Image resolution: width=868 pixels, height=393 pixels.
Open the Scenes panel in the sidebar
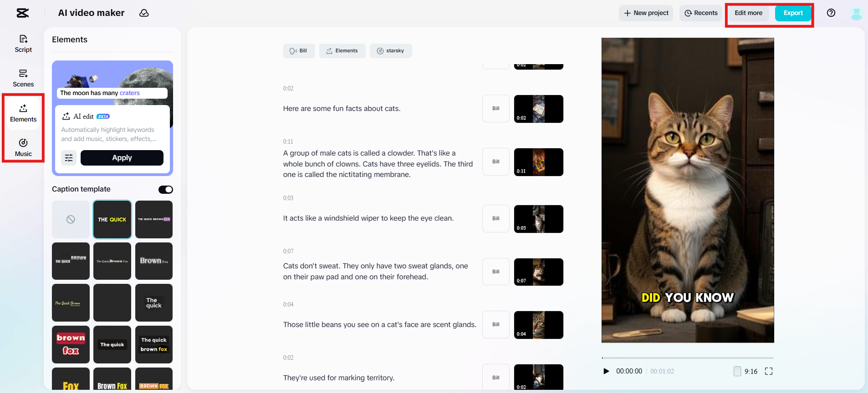coord(23,78)
